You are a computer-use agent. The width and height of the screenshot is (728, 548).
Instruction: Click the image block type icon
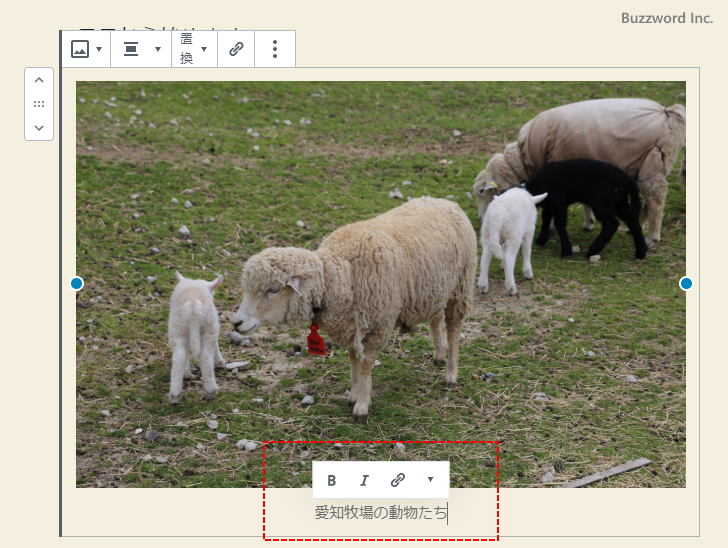tap(80, 49)
